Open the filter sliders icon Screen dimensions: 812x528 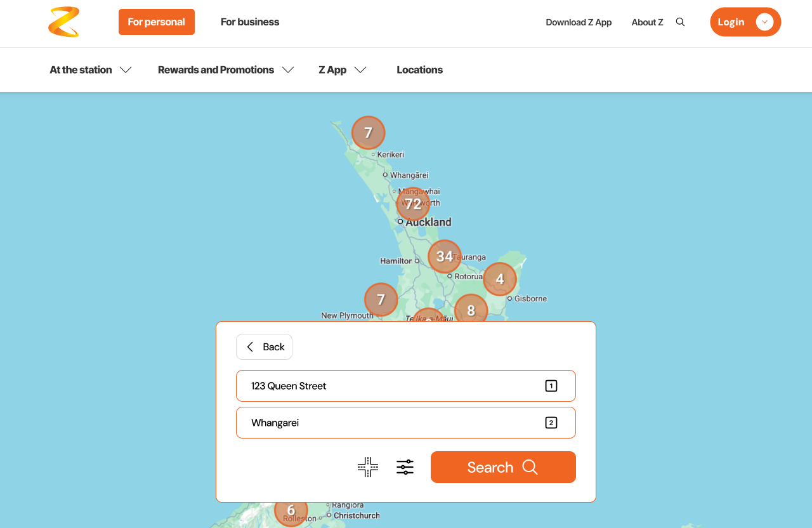coord(405,467)
